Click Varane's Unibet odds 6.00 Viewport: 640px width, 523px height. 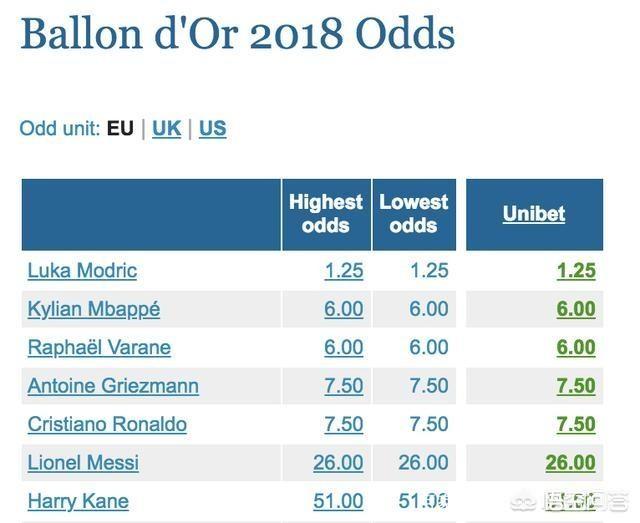[575, 347]
